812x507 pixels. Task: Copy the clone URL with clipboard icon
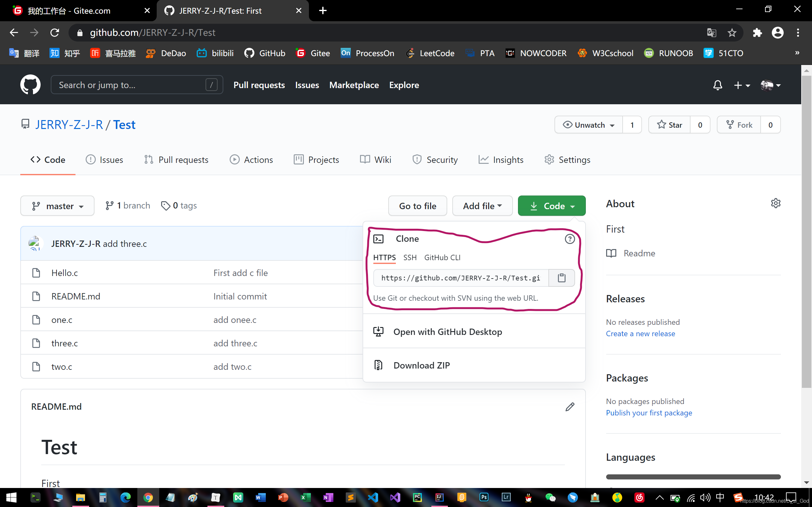[x=561, y=278]
